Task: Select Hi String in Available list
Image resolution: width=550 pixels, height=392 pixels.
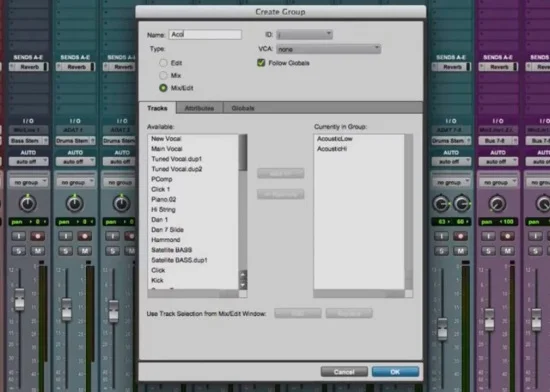Action: coord(163,210)
